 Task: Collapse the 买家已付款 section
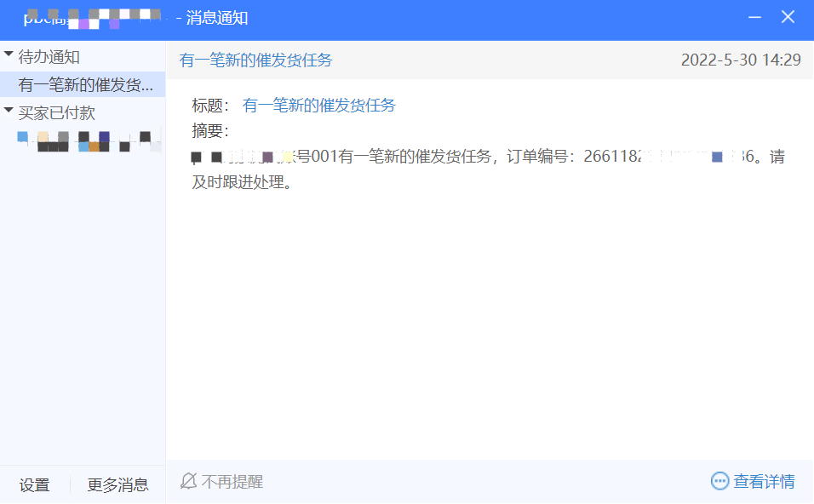(9, 112)
